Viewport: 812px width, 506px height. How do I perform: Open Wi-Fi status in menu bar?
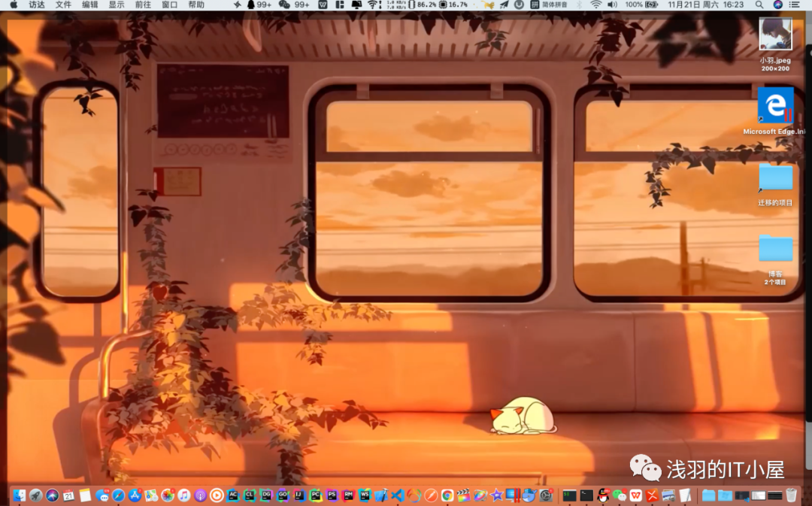pos(596,5)
